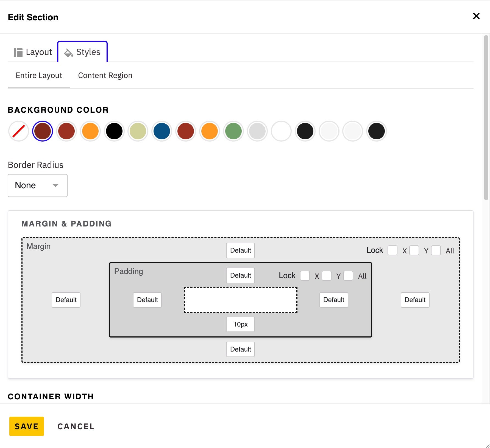The image size is (490, 448).
Task: Set the padding top Default value
Action: 241,275
